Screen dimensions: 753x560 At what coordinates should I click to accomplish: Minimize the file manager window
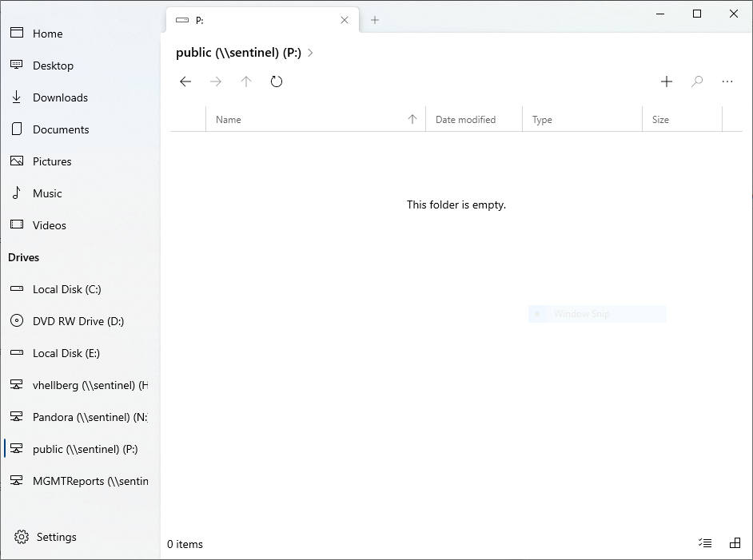660,14
